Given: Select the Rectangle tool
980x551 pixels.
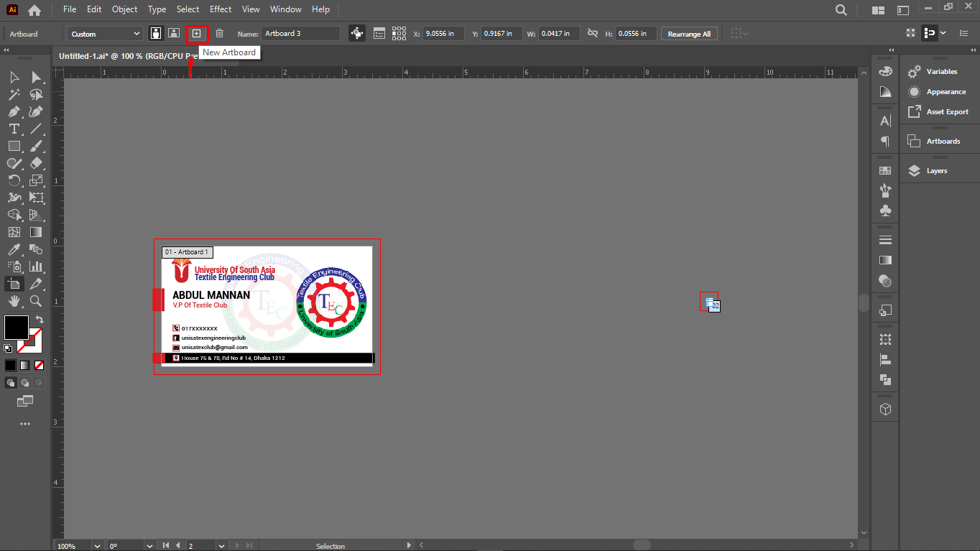Looking at the screenshot, I should click(14, 146).
